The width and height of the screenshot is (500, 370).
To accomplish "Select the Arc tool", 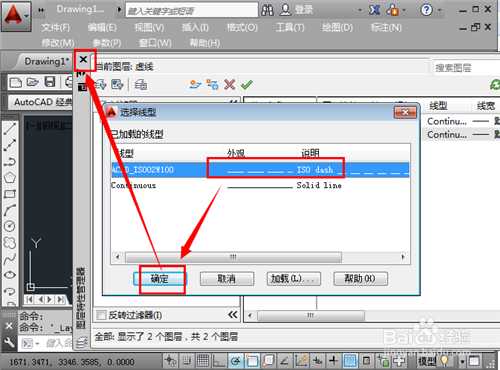I will pos(10,210).
